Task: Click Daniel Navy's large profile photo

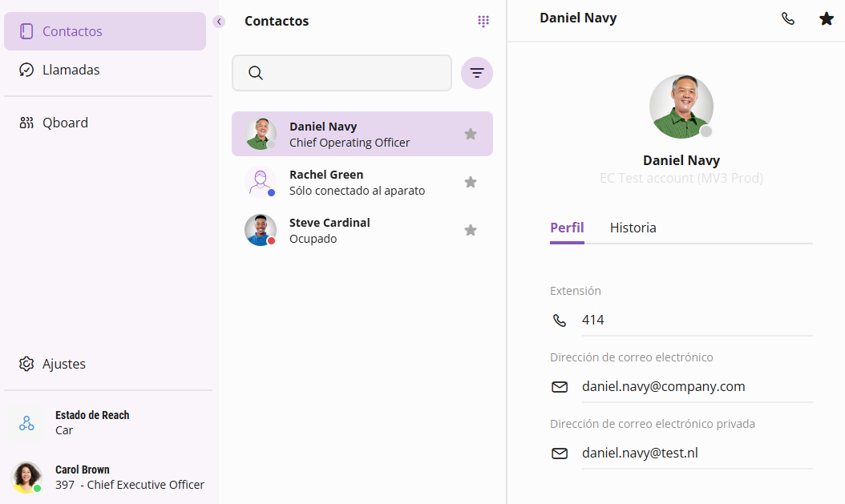Action: point(681,107)
